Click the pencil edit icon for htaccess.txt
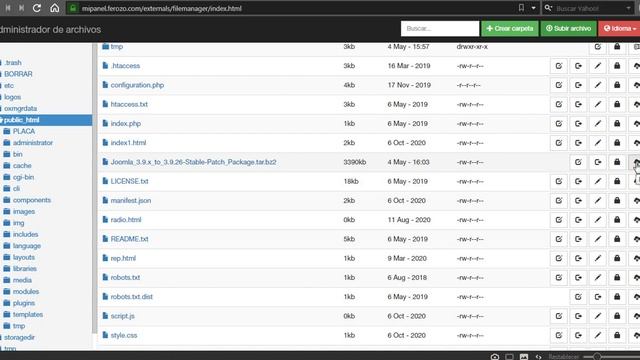This screenshot has height=360, width=640. pos(598,104)
